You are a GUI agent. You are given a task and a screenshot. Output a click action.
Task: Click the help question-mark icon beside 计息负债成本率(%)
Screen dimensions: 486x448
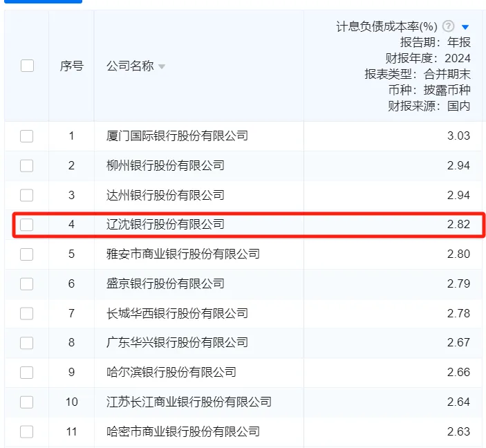tap(448, 26)
